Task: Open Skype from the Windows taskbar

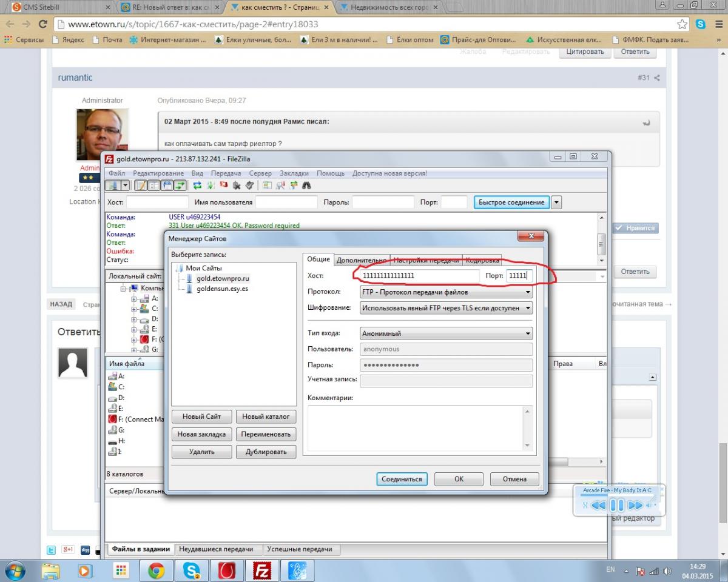Action: coord(191,570)
